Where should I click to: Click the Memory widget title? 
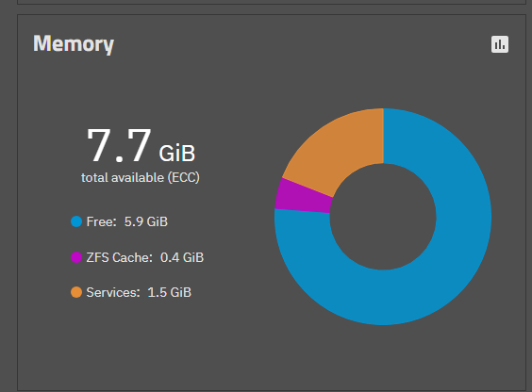[74, 44]
